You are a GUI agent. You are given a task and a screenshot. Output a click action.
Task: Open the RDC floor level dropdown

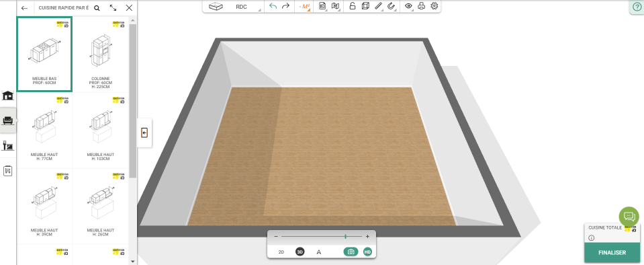[x=242, y=7]
